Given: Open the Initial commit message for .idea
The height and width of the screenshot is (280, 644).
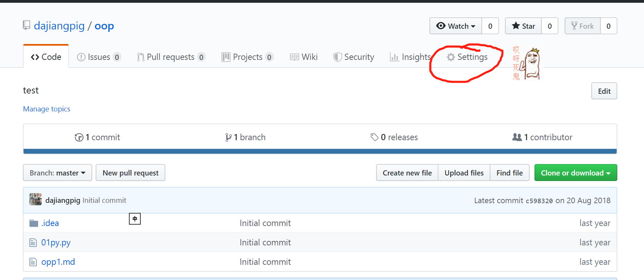Looking at the screenshot, I should 266,223.
